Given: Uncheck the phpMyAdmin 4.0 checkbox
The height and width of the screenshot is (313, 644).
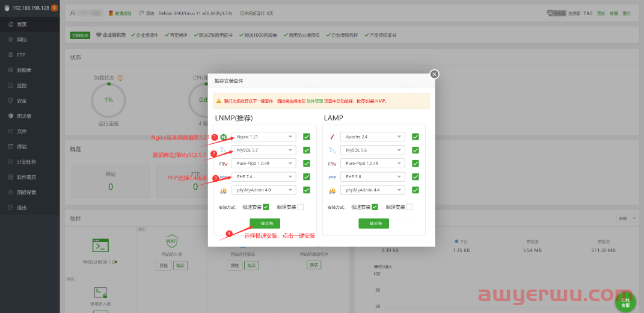Looking at the screenshot, I should pos(307,190).
